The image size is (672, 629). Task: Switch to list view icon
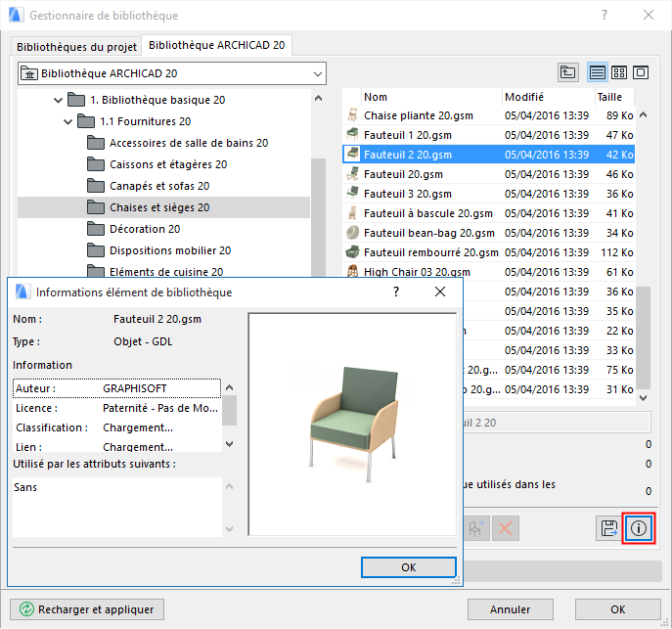[597, 72]
